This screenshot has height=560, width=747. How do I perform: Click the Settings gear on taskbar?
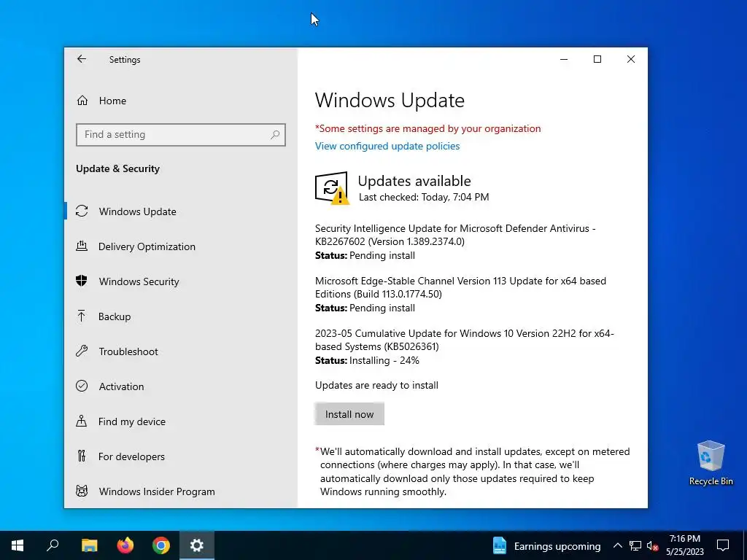(197, 545)
